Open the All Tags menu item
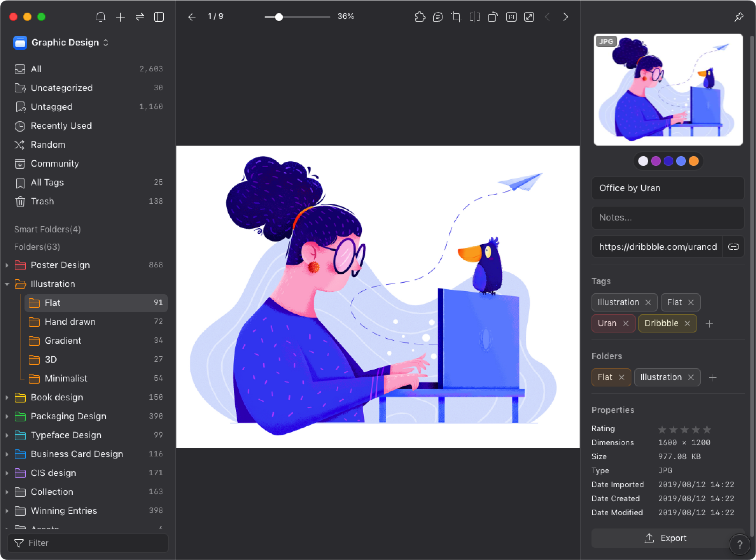Viewport: 756px width, 560px height. (47, 182)
